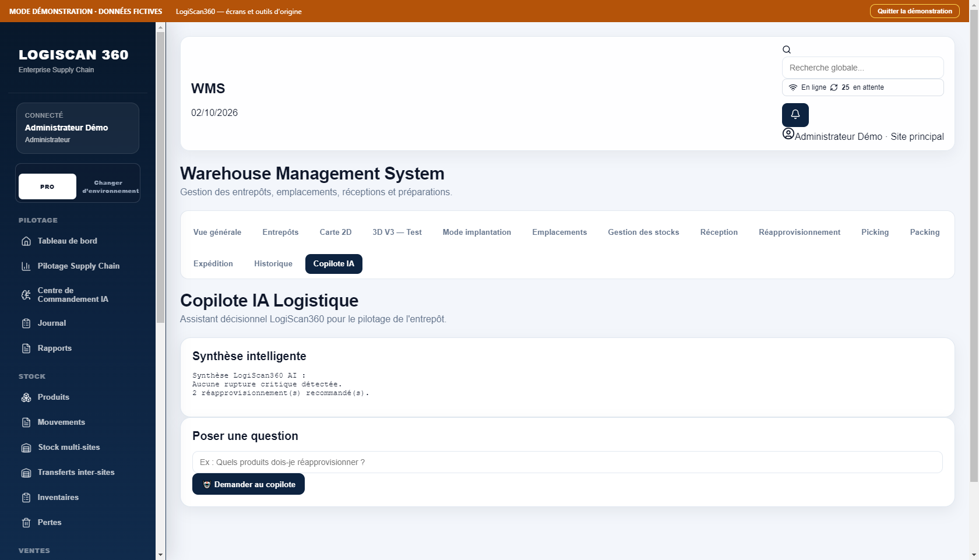This screenshot has height=560, width=979.
Task: Click the Inventaires clipboard icon
Action: [26, 498]
